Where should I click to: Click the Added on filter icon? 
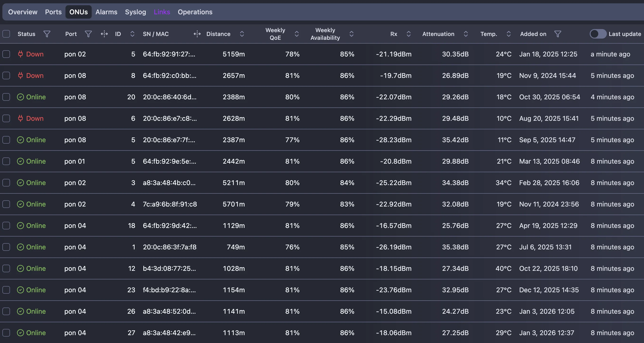[x=558, y=34]
